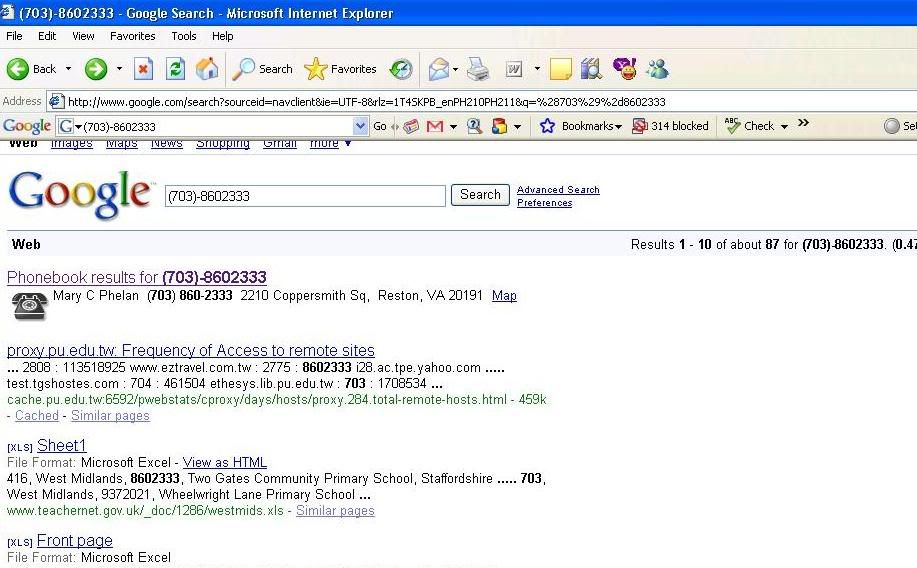Click the 314 blocked popup blocker
917x568 pixels.
[670, 127]
